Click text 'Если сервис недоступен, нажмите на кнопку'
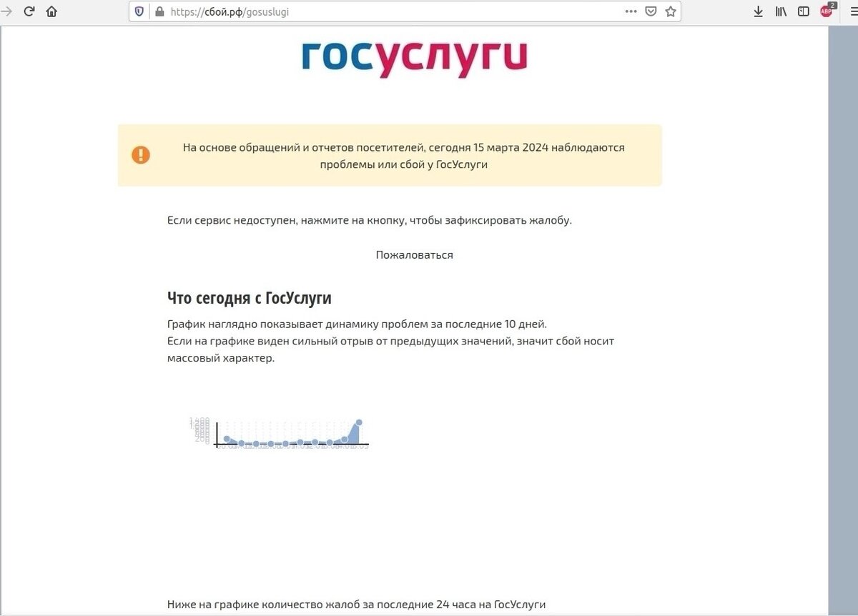Viewport: 858px width, 616px height. coord(285,220)
